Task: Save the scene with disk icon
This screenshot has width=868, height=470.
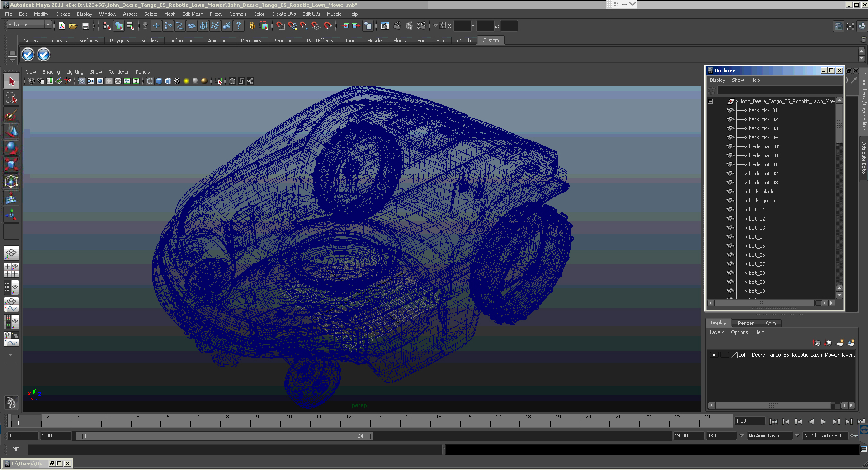Action: coord(85,26)
